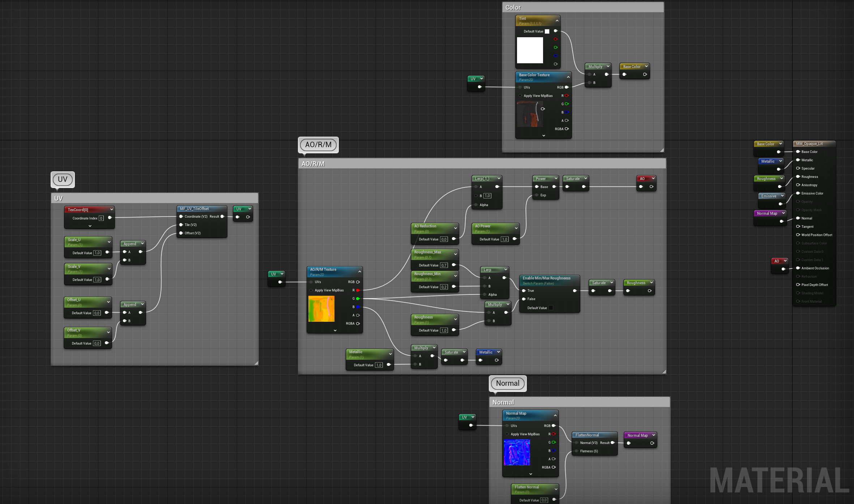Screen dimensions: 854x504
Task: Expand the AO/R/M Texture bottom arrow
Action: click(335, 330)
